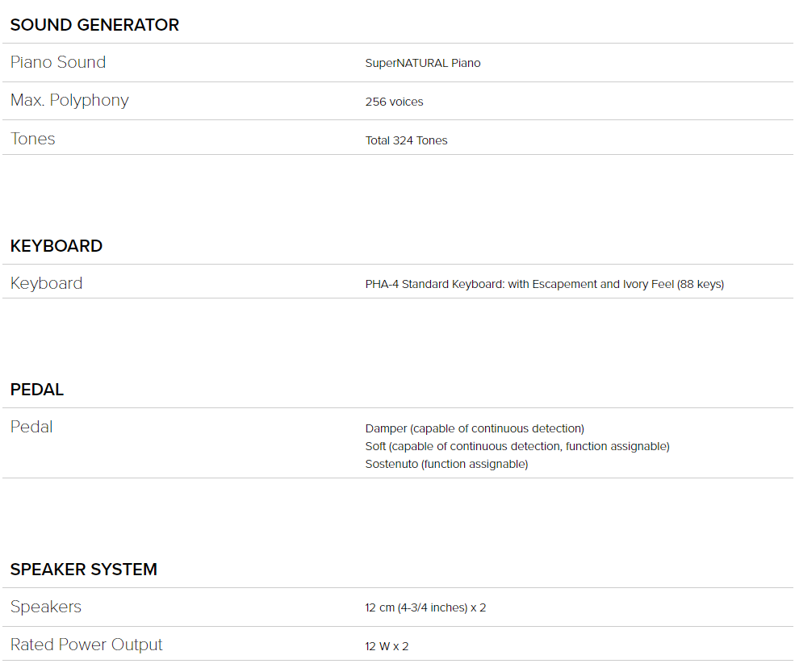
Task: Select the Rated Power Output label
Action: [86, 645]
